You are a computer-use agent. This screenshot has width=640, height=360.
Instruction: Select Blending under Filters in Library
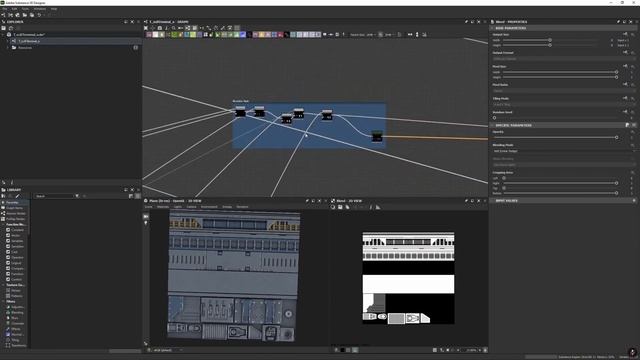[x=17, y=313]
